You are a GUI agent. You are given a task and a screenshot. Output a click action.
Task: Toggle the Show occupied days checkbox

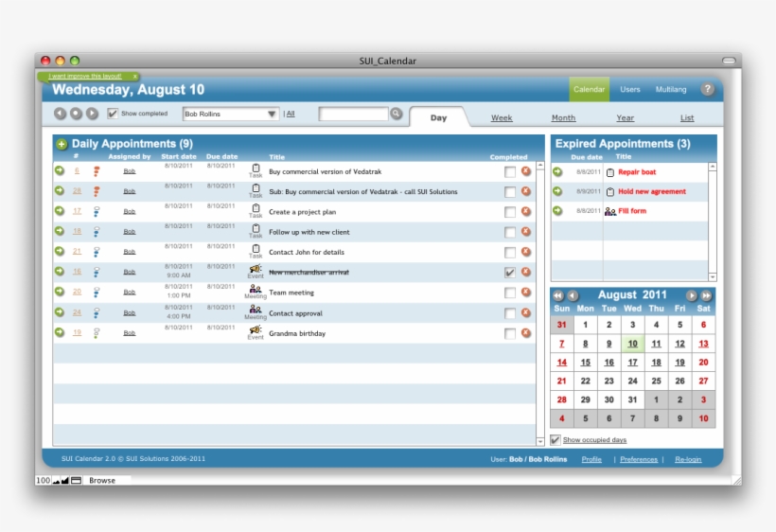556,440
